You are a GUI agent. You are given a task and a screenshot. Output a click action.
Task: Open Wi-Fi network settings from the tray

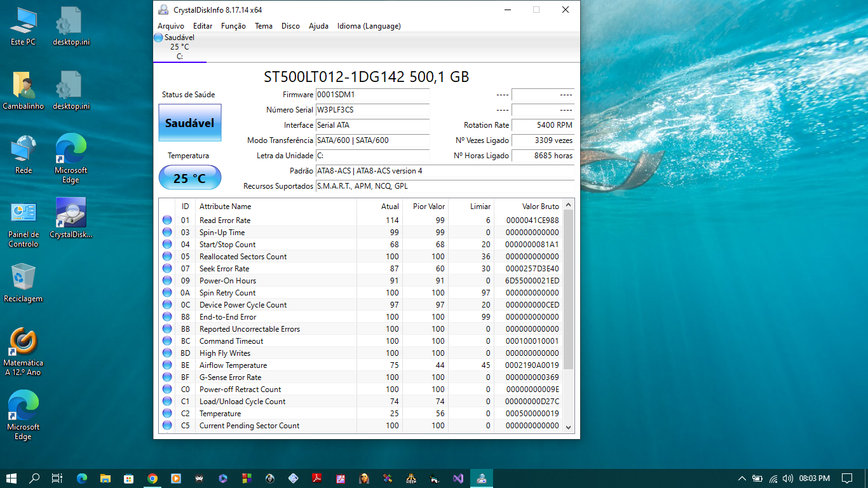click(x=773, y=478)
